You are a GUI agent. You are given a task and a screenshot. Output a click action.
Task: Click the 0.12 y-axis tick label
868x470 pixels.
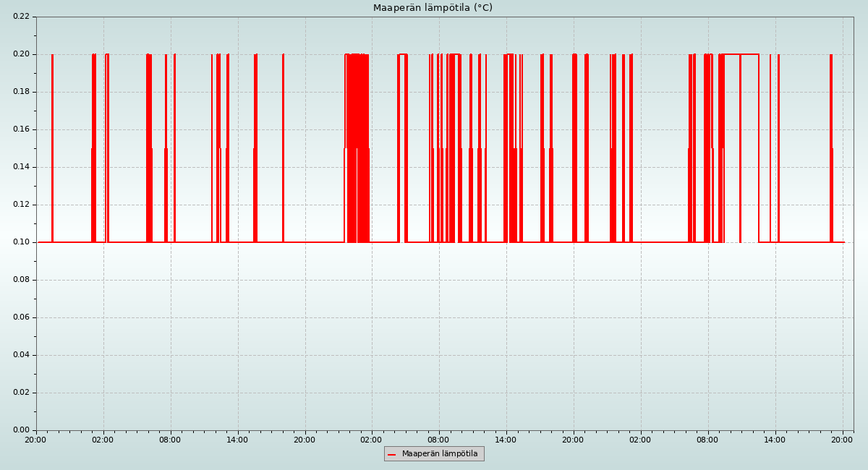(x=21, y=205)
